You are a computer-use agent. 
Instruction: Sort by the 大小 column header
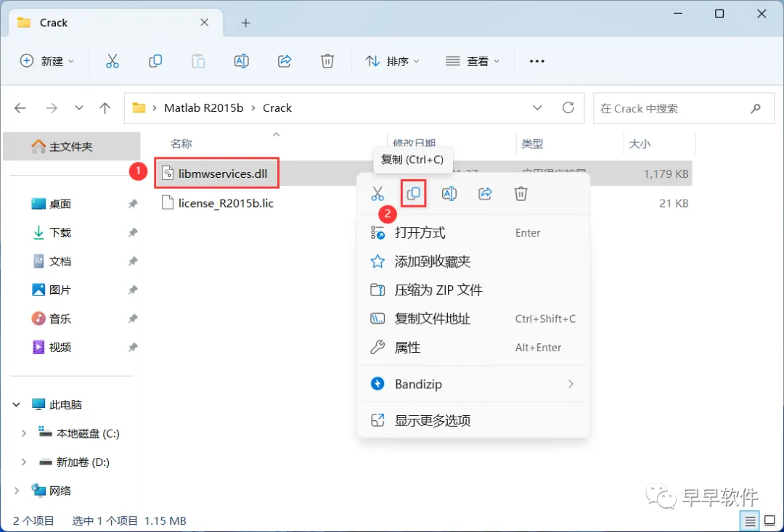pyautogui.click(x=640, y=144)
